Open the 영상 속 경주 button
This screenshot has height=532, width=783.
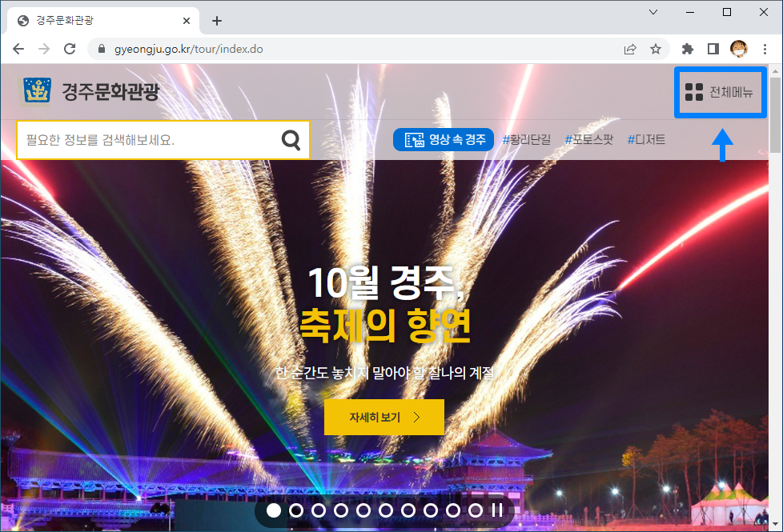click(x=444, y=140)
